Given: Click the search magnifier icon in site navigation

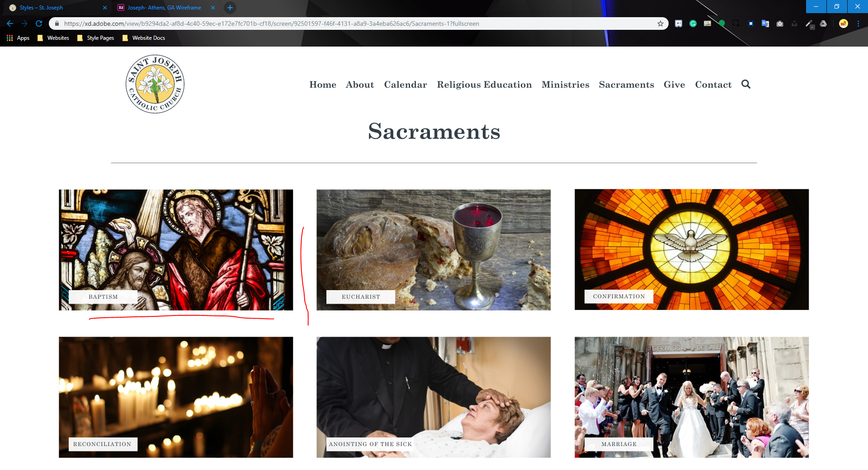Looking at the screenshot, I should (746, 84).
